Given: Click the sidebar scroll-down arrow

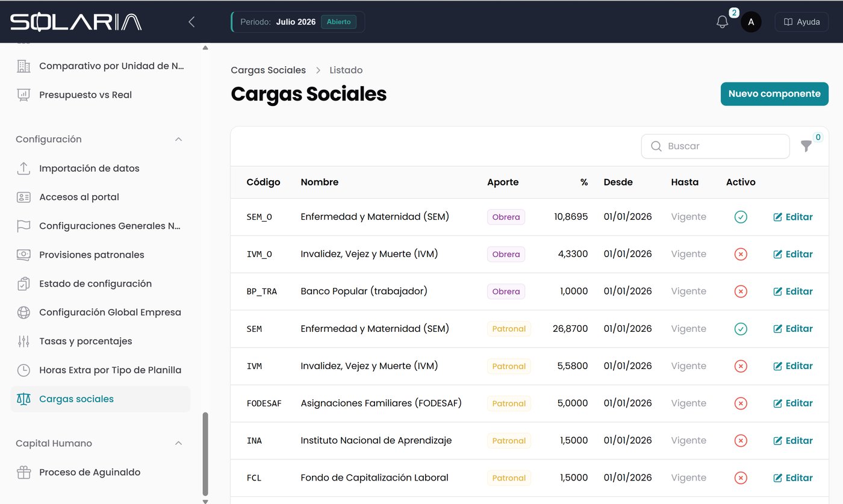Looking at the screenshot, I should (205, 500).
